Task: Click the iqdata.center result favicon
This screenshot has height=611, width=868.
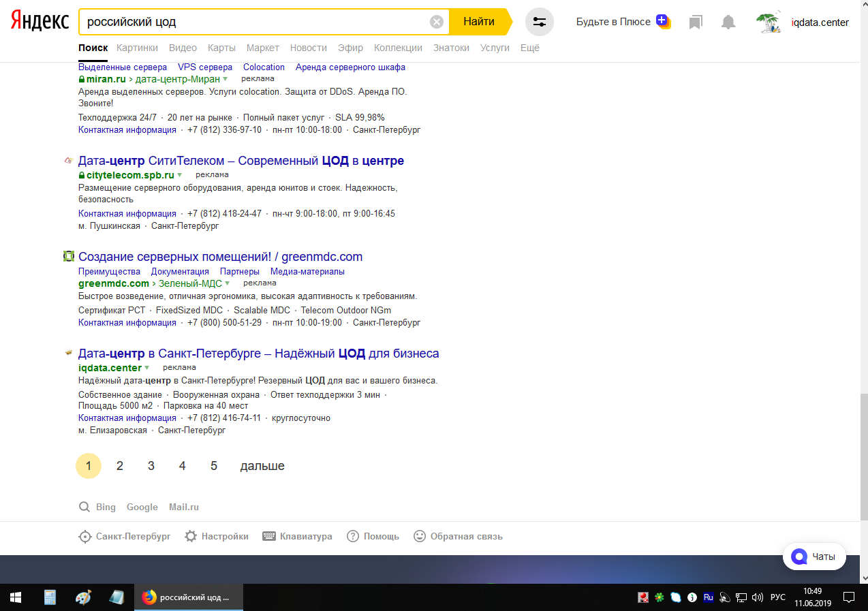Action: click(68, 353)
